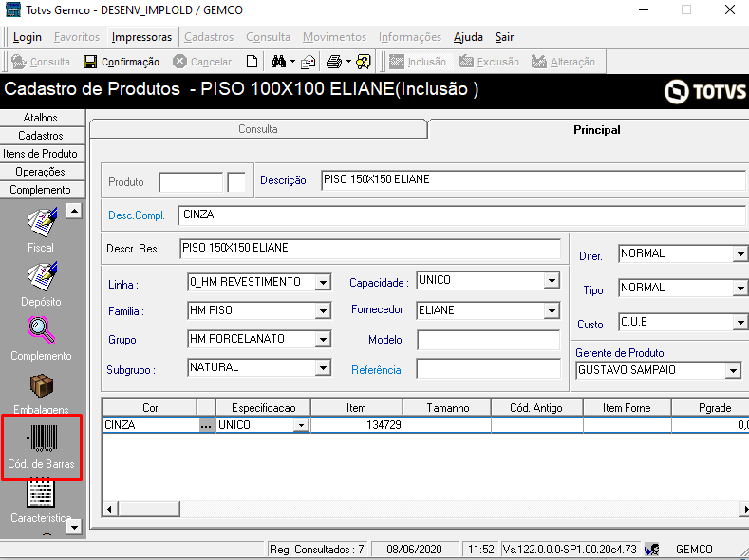The height and width of the screenshot is (560, 749).
Task: Expand the Custo dropdown
Action: coord(740,323)
